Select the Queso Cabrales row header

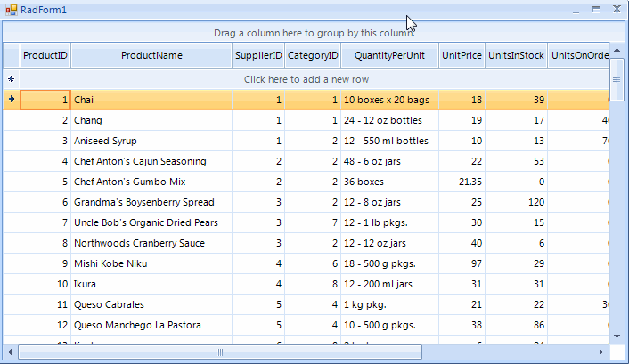coord(11,304)
